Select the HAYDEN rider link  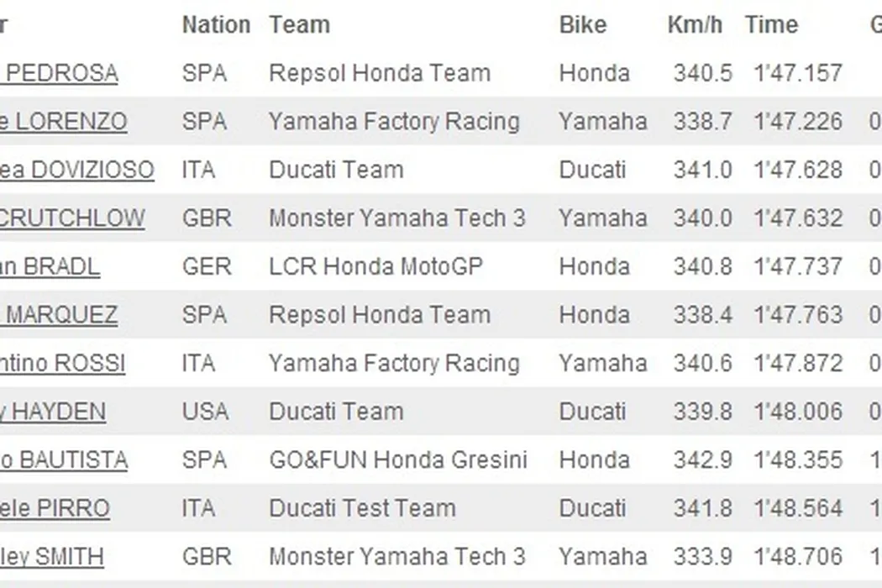[54, 412]
